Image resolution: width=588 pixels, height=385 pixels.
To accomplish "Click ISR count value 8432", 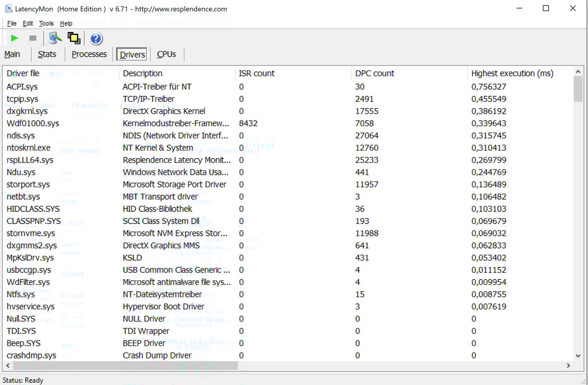I will [x=248, y=123].
